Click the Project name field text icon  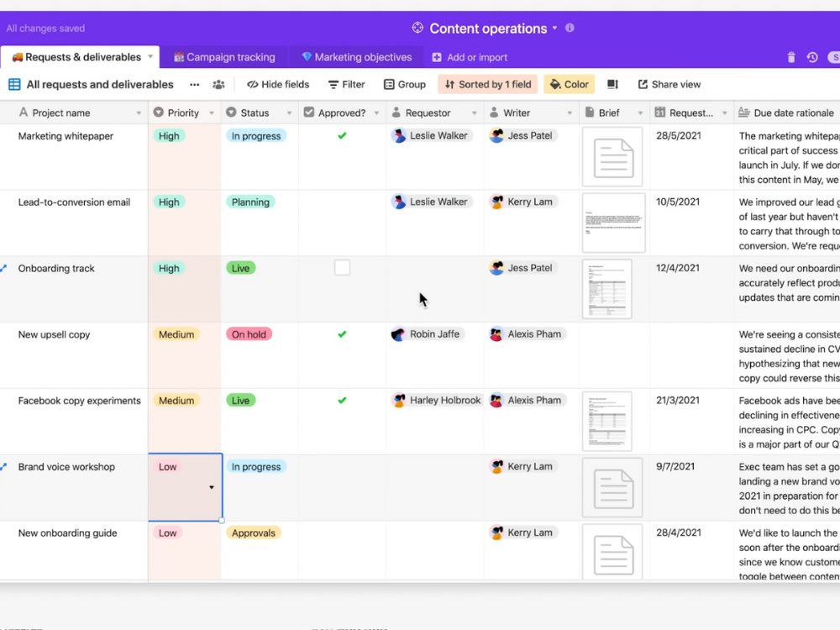click(x=23, y=113)
